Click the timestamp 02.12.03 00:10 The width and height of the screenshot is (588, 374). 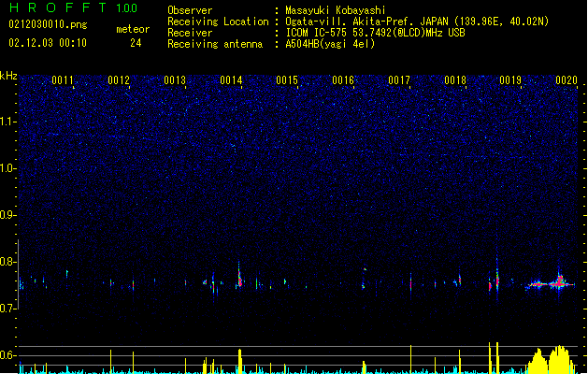tap(48, 43)
